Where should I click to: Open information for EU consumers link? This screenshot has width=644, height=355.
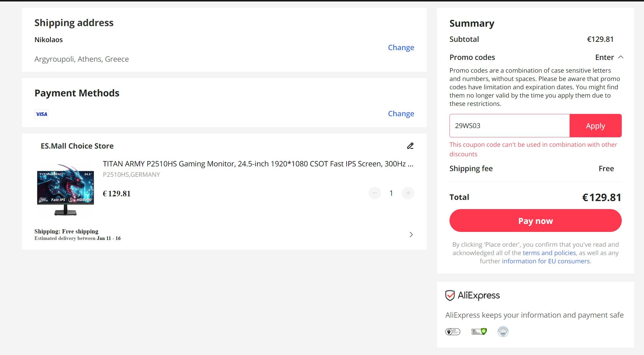point(546,261)
